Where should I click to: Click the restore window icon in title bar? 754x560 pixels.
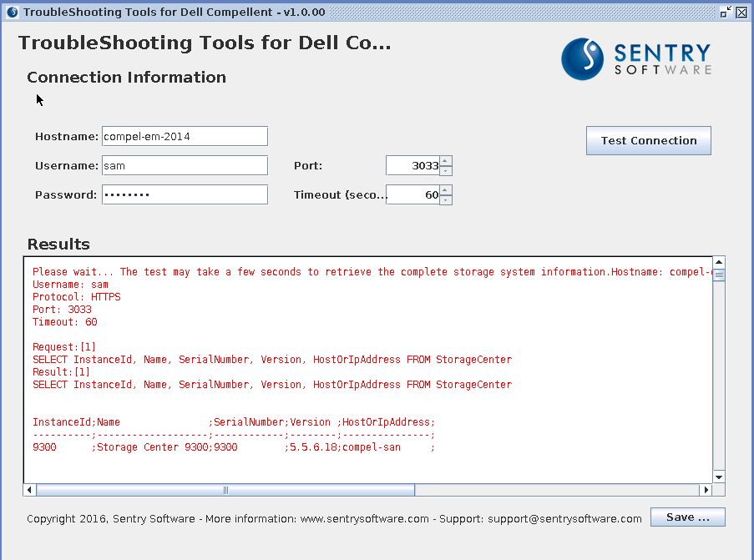point(726,13)
